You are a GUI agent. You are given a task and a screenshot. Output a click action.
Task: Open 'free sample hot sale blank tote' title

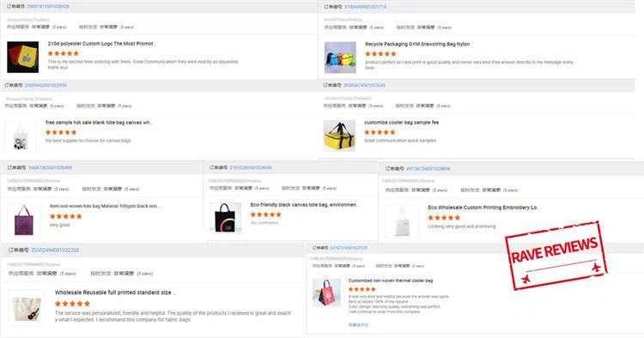click(99, 123)
